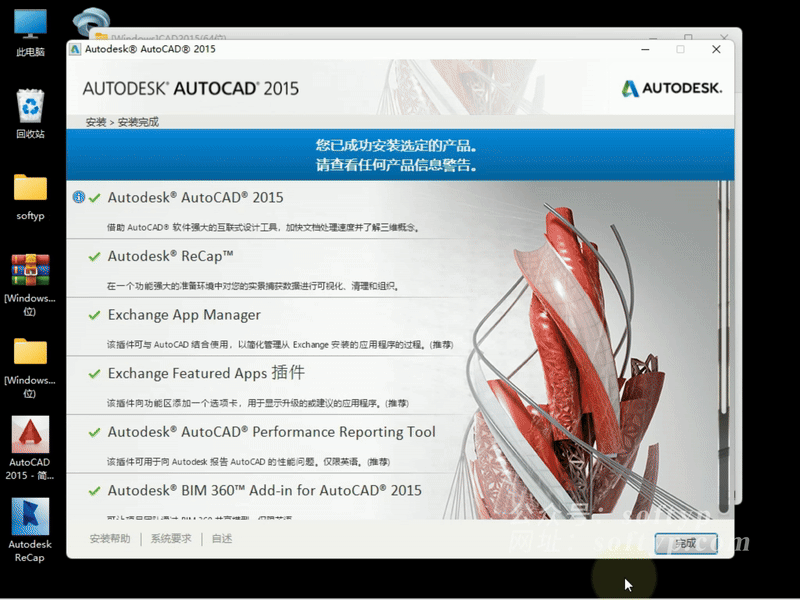Minimize the AutoCAD 2015 installer window
The height and width of the screenshot is (600, 800).
coord(645,49)
